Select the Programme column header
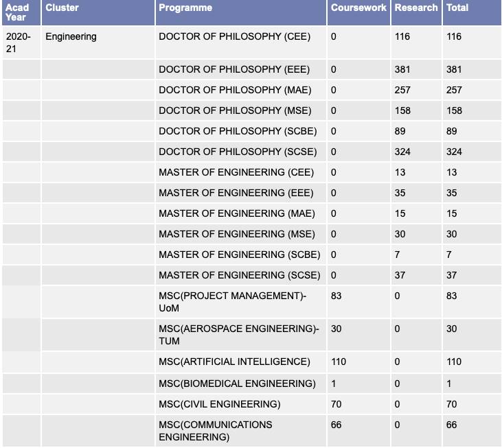Screen dimensions: 502x448 pyautogui.click(x=185, y=8)
